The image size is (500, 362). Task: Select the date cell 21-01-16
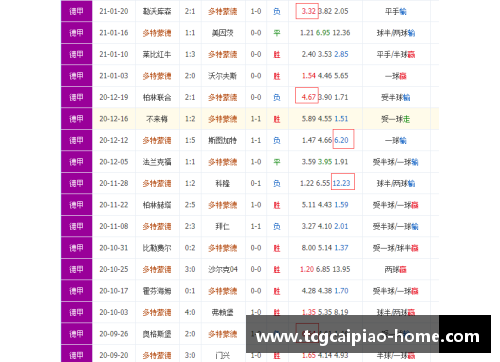[x=114, y=33]
